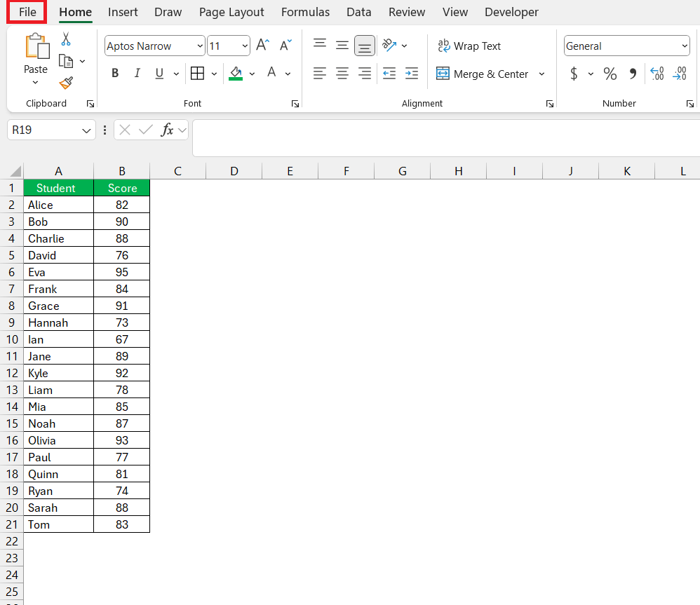Open the Review tab
Screen dimensions: 700x605
click(x=407, y=12)
